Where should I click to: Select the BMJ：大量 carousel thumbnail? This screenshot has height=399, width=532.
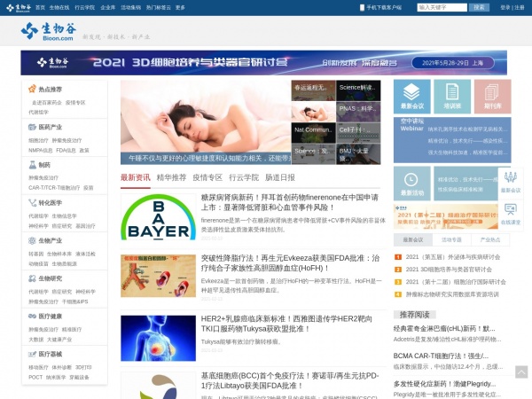(x=358, y=154)
